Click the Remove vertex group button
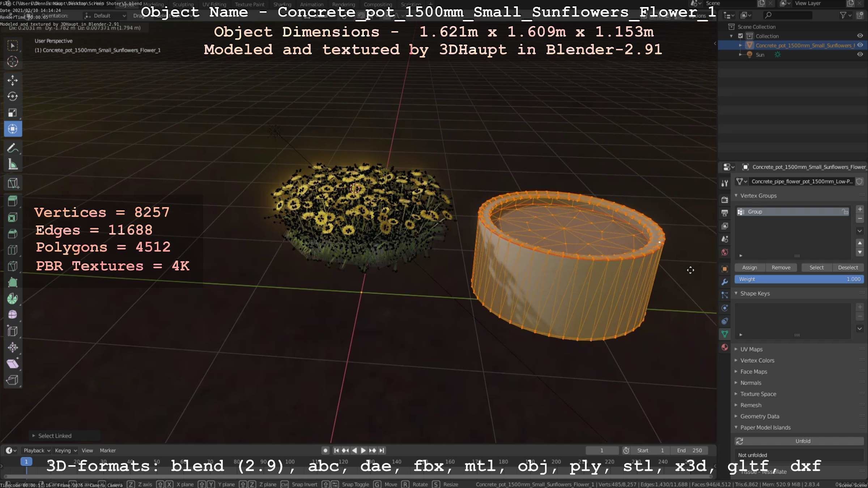 (x=781, y=267)
